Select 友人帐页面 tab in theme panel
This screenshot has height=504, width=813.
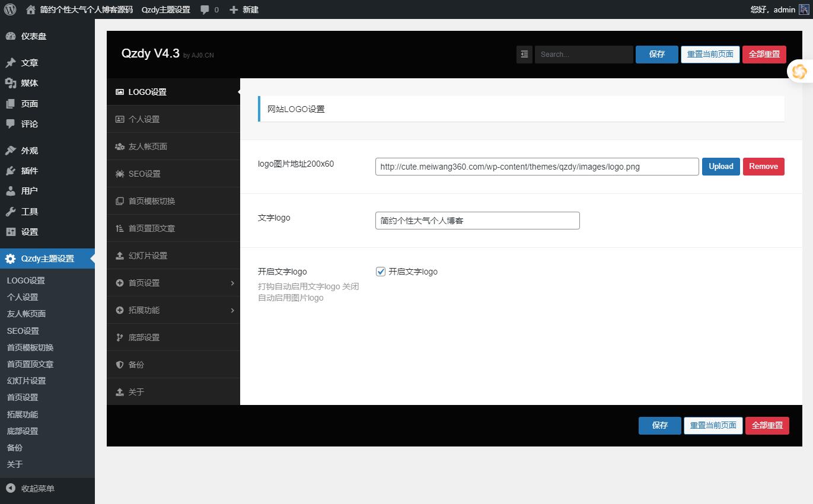pyautogui.click(x=173, y=146)
